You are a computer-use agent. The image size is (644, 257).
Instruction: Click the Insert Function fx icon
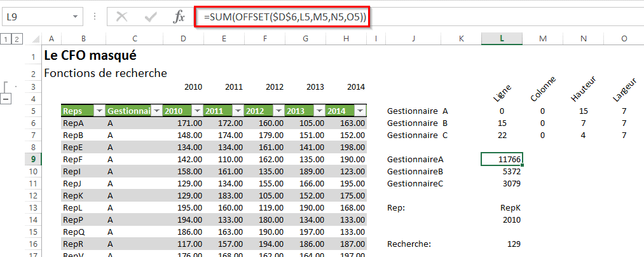pyautogui.click(x=179, y=17)
